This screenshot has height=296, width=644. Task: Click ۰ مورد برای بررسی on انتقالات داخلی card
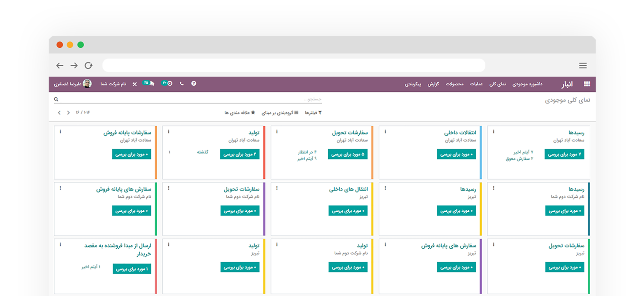point(457,154)
